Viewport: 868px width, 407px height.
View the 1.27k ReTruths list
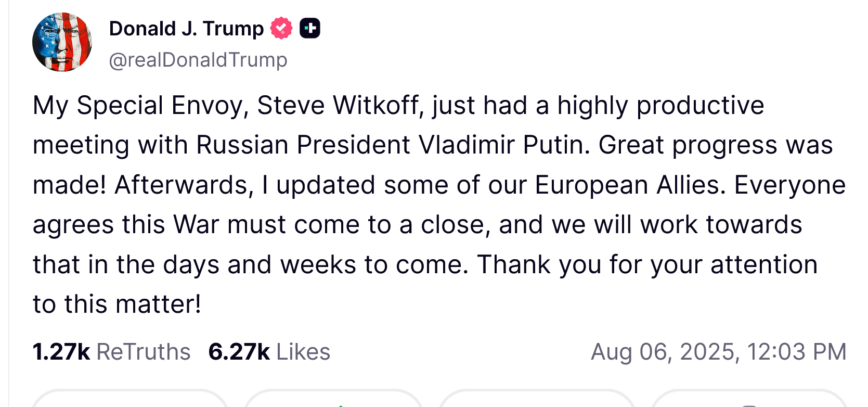[x=111, y=352]
